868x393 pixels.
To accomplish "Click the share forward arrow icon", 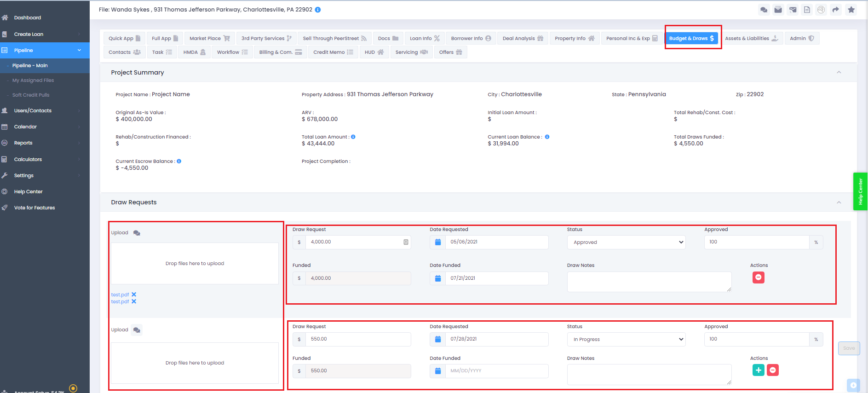I will 836,10.
